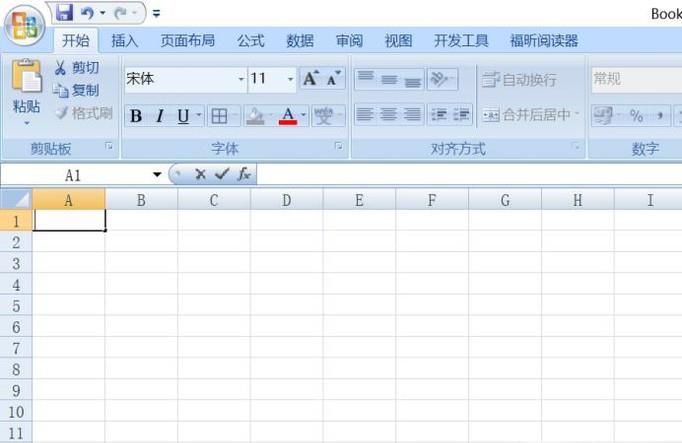
Task: Click the 粘贴 paste clipboard icon
Action: click(26, 76)
